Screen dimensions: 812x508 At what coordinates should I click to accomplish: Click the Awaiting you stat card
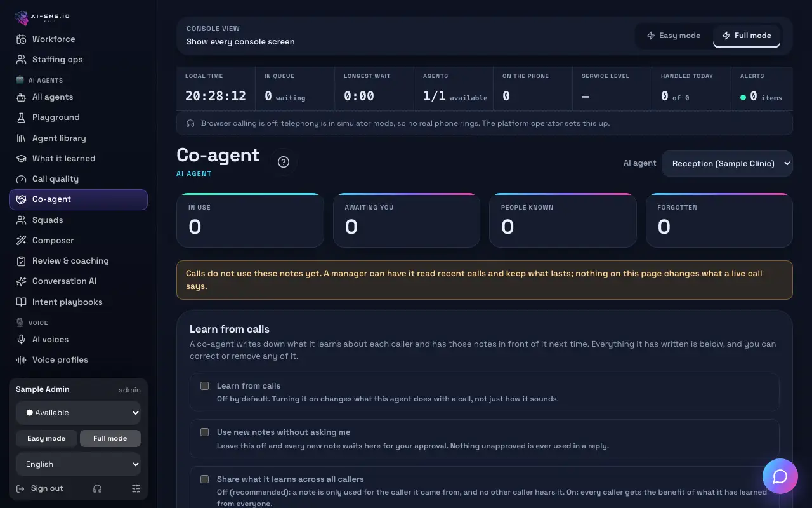(407, 220)
